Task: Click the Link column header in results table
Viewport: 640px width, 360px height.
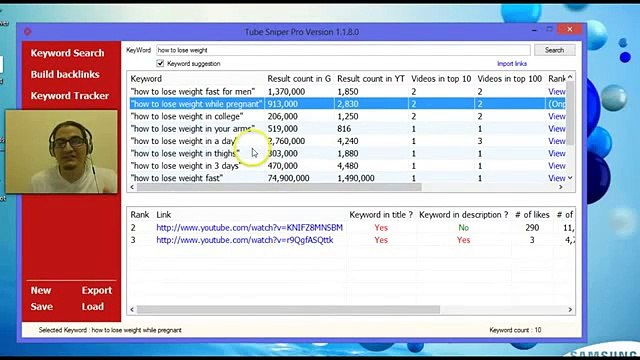Action: [x=164, y=215]
